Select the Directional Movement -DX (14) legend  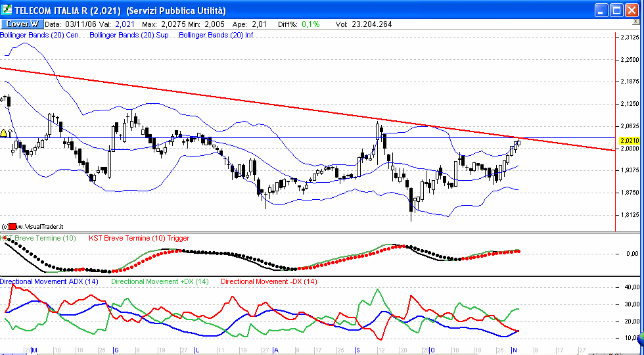tap(269, 281)
